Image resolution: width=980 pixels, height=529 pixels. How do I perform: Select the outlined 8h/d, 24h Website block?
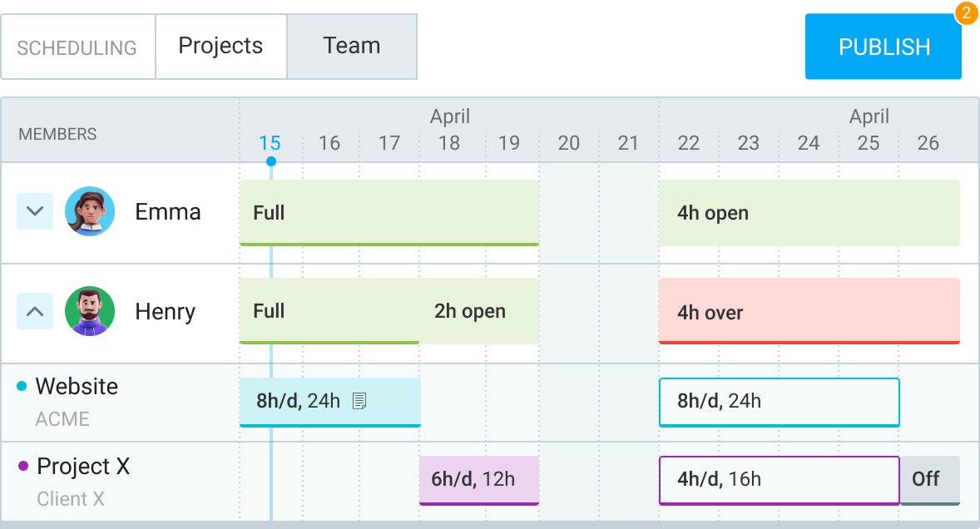[x=779, y=402]
